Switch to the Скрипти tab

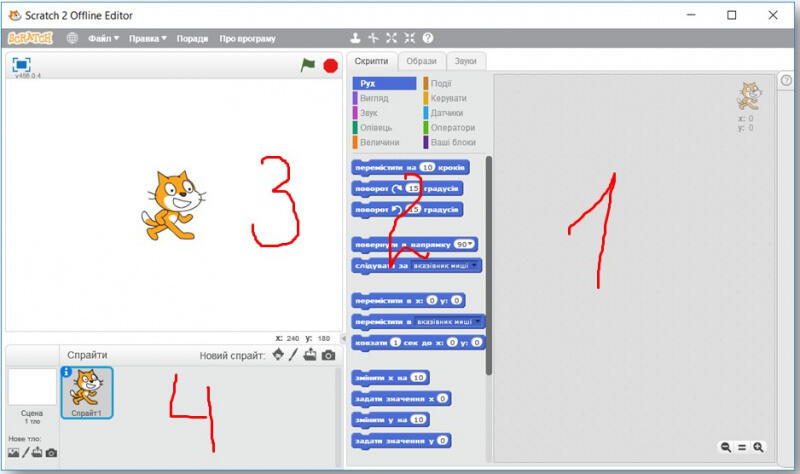[x=371, y=61]
